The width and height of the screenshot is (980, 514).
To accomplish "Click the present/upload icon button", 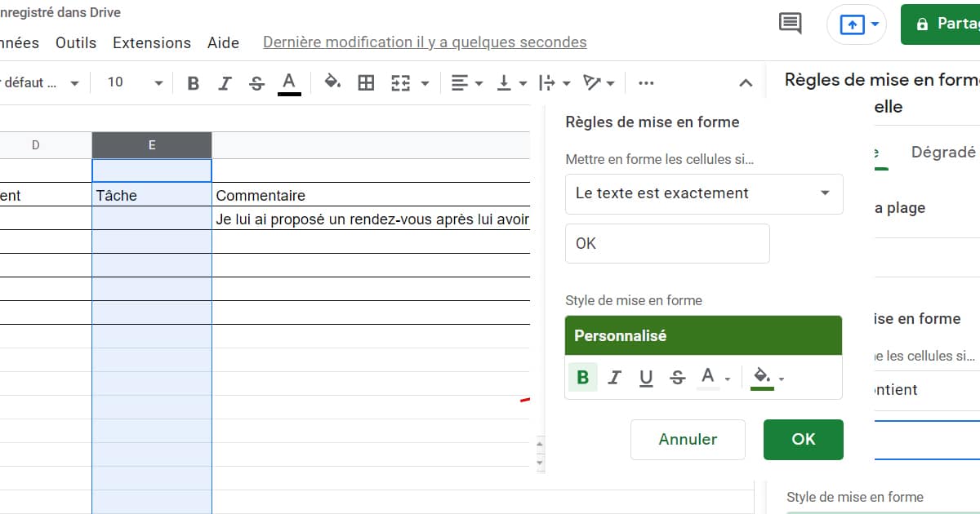I will click(852, 24).
